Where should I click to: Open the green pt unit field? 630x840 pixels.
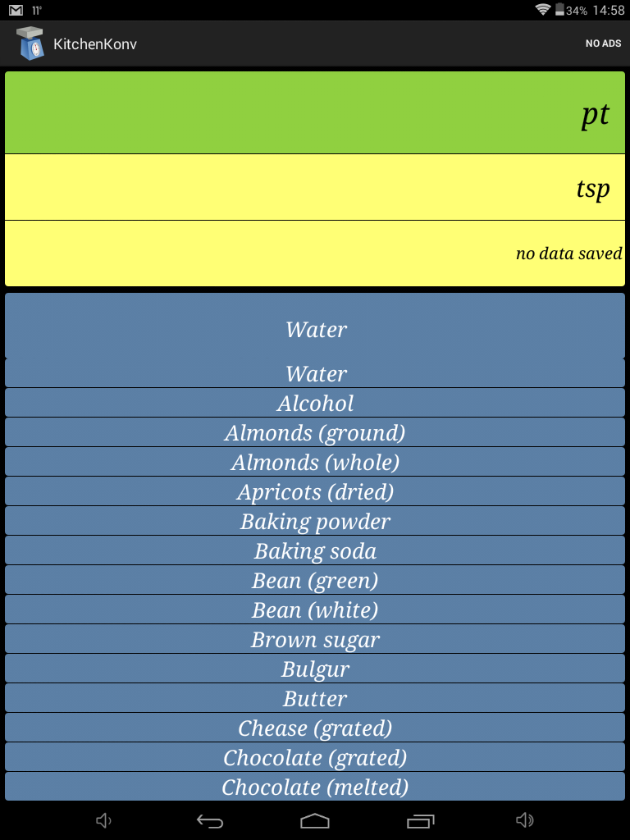pos(315,113)
